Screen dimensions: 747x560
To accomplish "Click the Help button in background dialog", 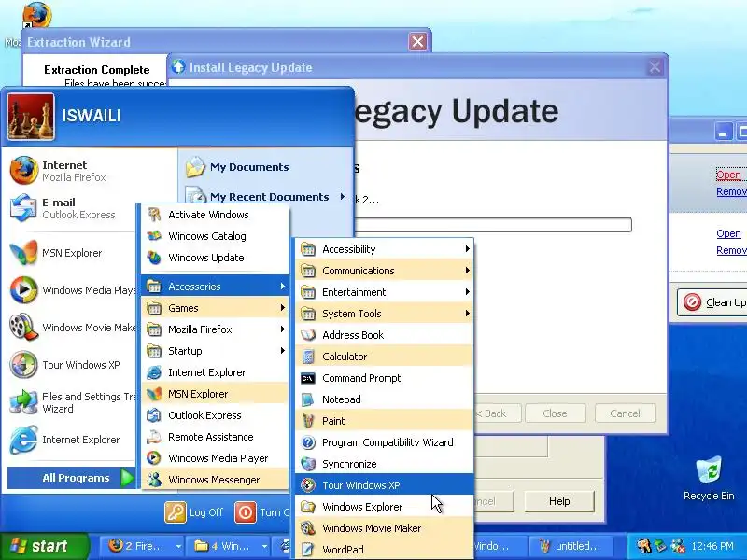I will click(559, 501).
